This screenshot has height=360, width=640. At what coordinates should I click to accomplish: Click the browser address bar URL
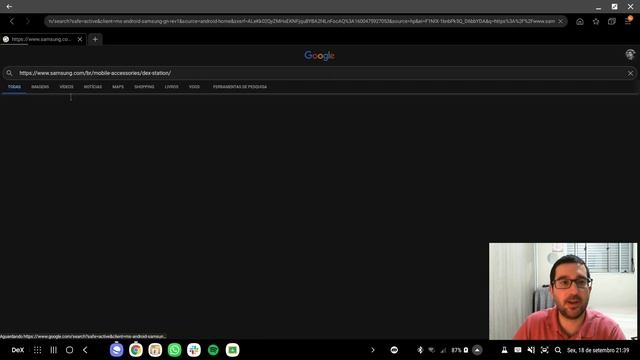click(x=301, y=21)
